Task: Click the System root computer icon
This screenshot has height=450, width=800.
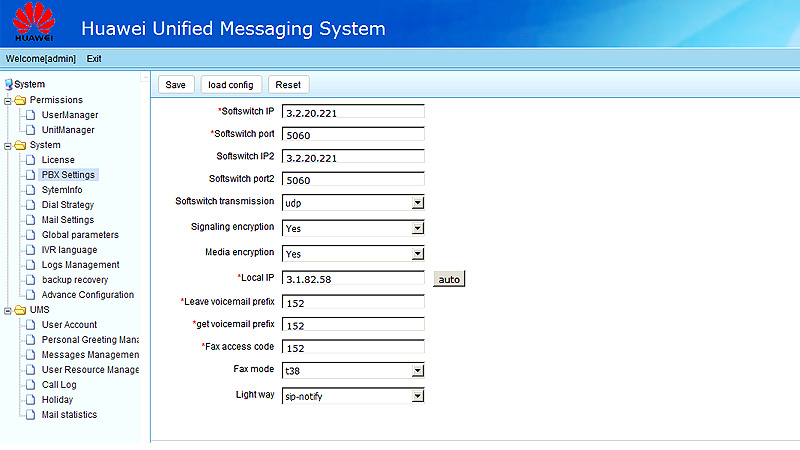Action: 9,84
